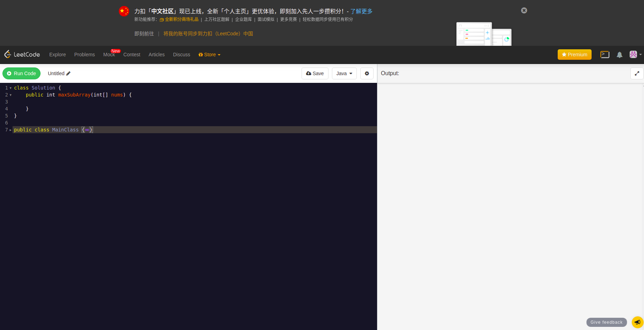The height and width of the screenshot is (330, 644).
Task: Click the China flag icon in banner
Action: coord(124,11)
